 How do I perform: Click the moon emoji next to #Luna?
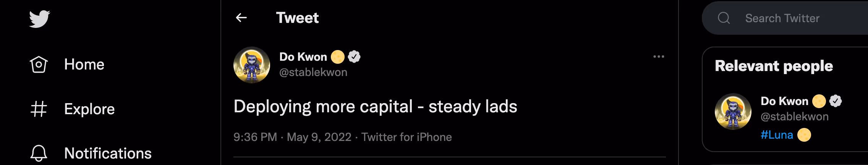click(804, 135)
